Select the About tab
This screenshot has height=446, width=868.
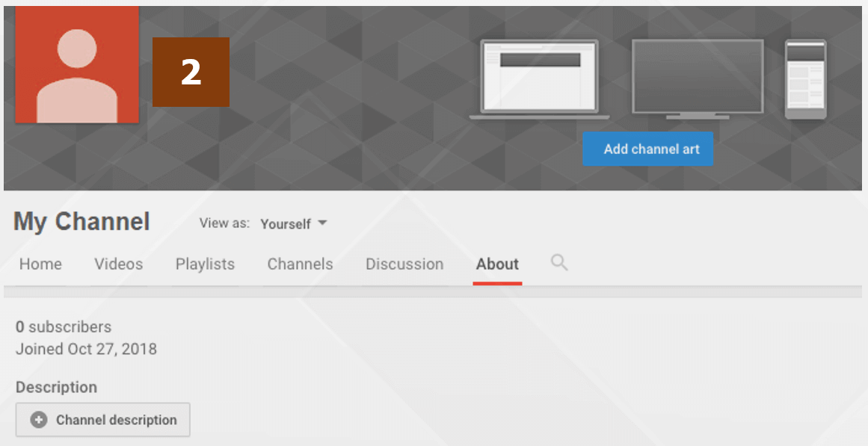pos(497,264)
